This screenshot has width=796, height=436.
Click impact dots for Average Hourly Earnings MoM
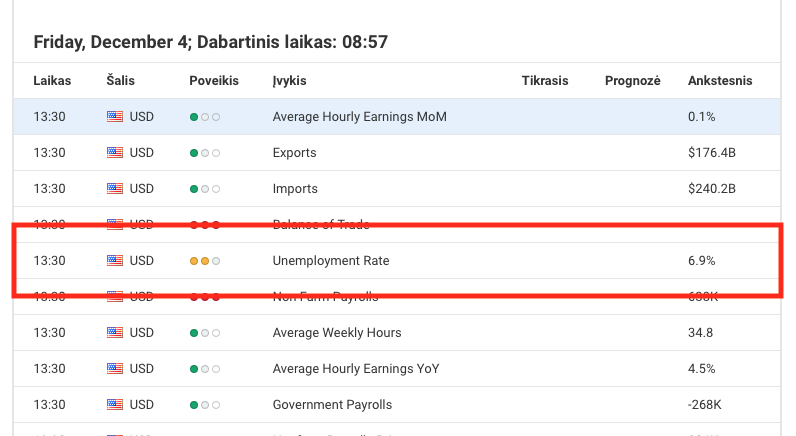(x=205, y=117)
